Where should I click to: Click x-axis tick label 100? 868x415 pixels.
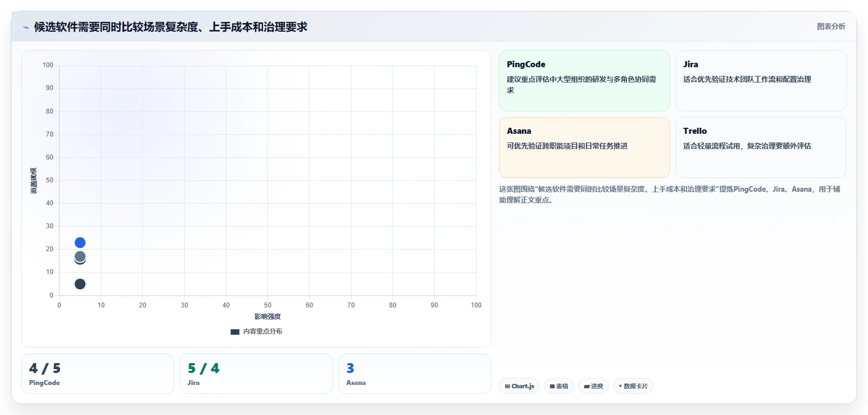(x=476, y=305)
